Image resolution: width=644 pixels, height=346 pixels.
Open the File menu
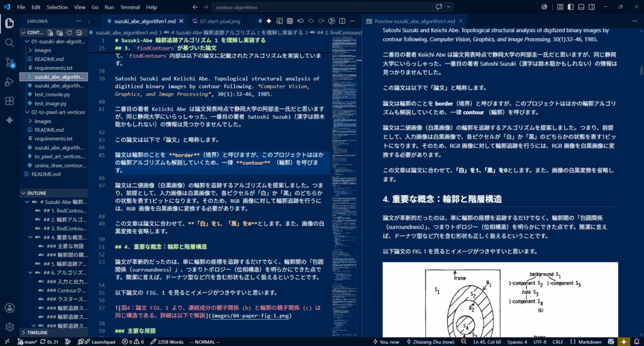coord(21,7)
